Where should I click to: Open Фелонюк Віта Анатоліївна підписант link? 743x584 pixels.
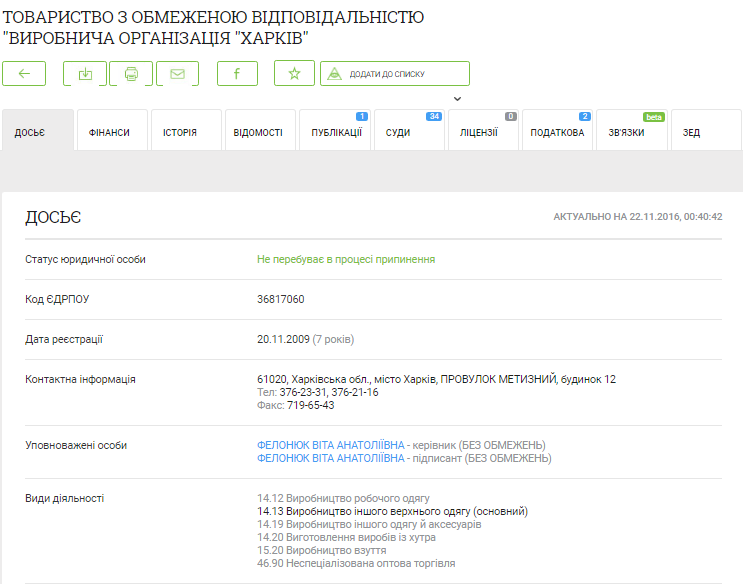click(331, 458)
